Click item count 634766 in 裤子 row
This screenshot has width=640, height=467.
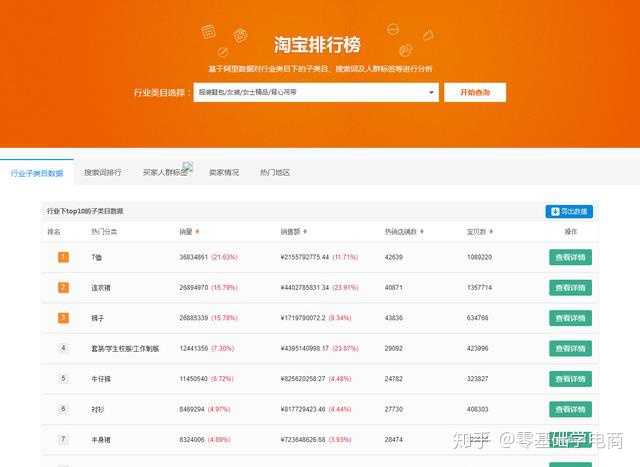(478, 318)
